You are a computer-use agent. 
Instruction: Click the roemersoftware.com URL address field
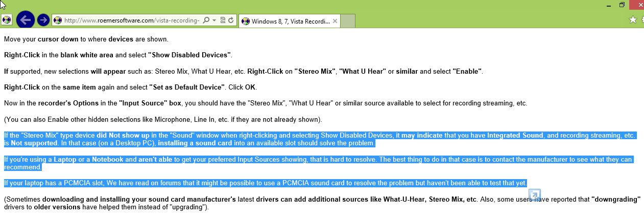[131, 20]
